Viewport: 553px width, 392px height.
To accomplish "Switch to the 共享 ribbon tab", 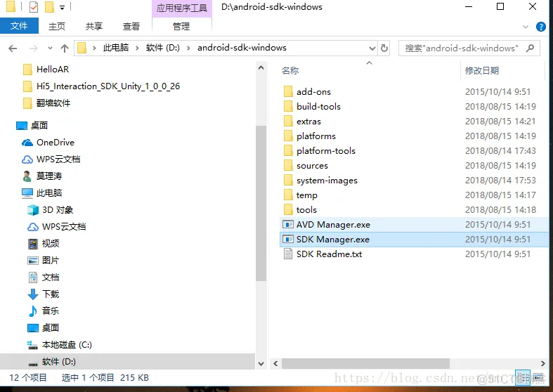I will tap(94, 26).
